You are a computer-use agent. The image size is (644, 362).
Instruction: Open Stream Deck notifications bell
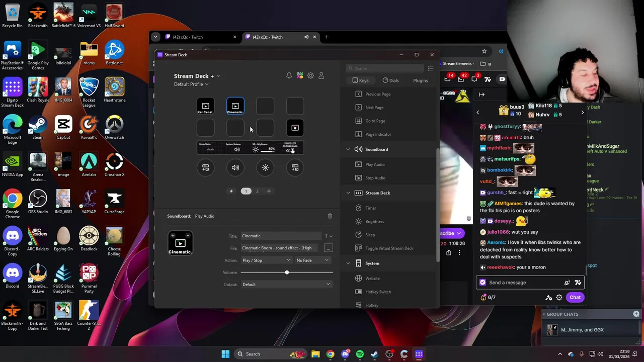coord(289,75)
